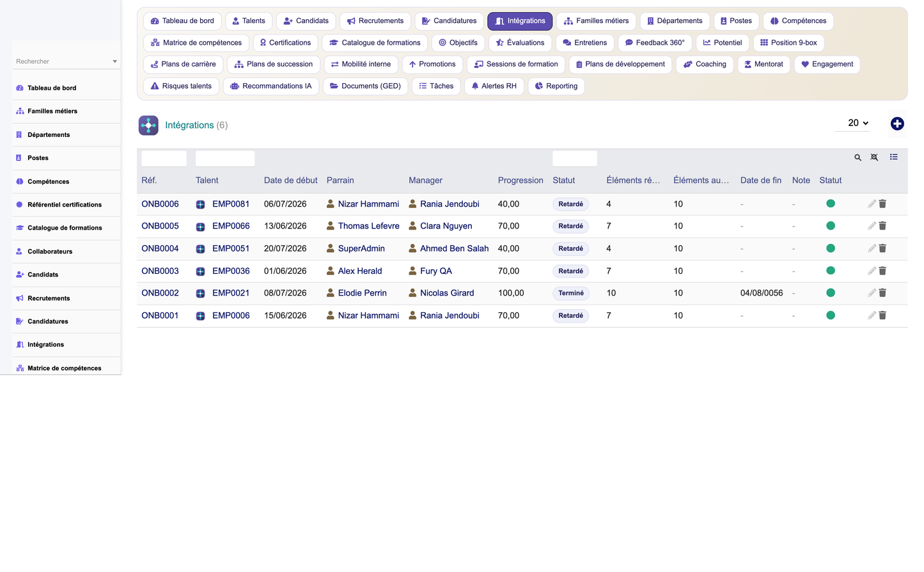Open the ONB0003 reference link
This screenshot has height=572, width=924.
pos(160,271)
